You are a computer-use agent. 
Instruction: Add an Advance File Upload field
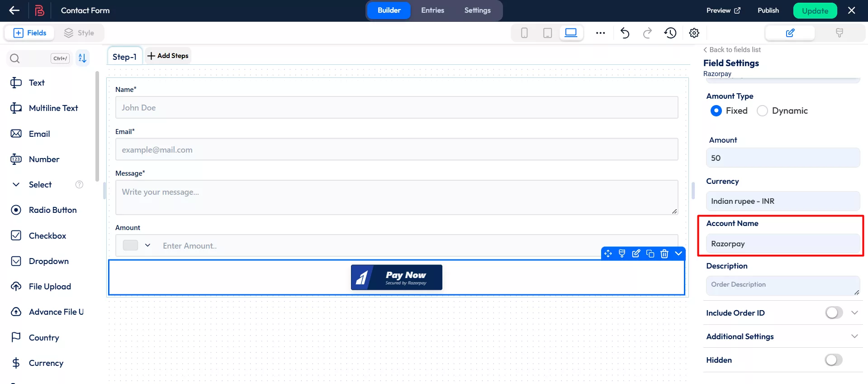[x=47, y=312]
